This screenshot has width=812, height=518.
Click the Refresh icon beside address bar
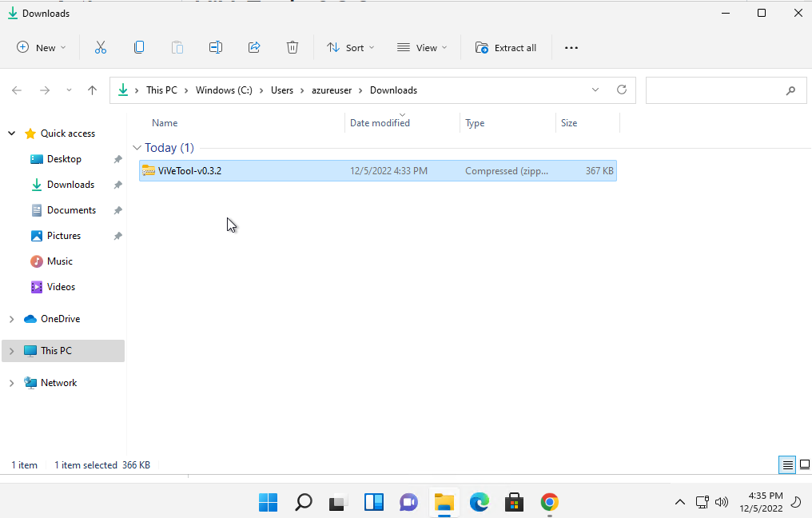(x=622, y=90)
